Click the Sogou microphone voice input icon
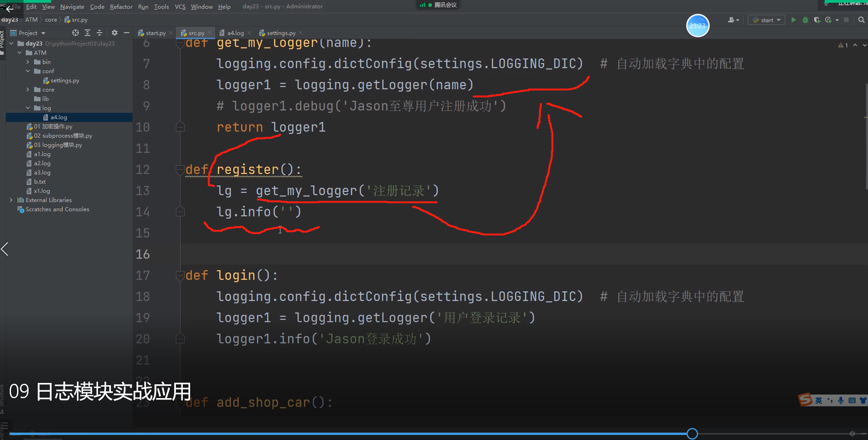Screen dimensions: 868x440 coord(841,400)
